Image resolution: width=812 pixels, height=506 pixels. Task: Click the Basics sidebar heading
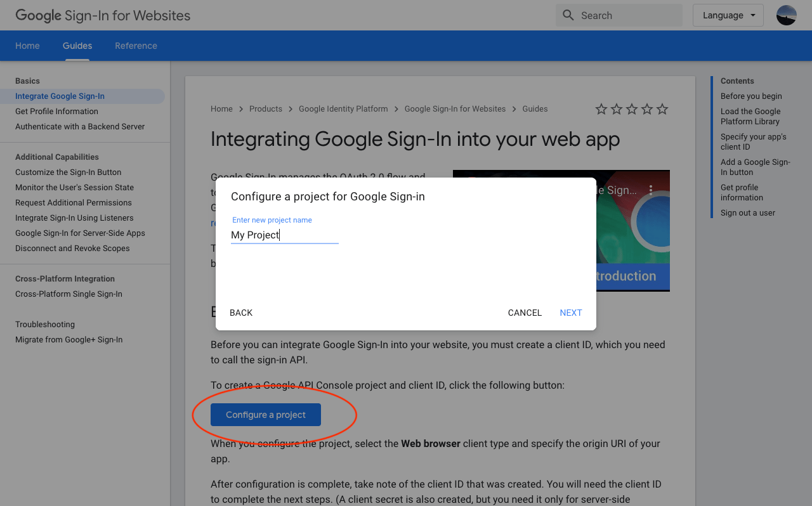pos(27,81)
